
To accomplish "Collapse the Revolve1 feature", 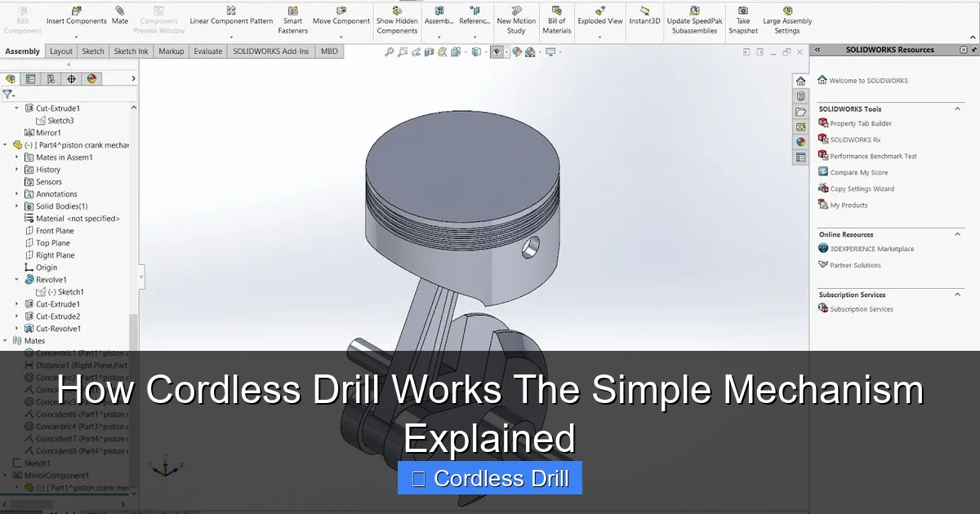I will [x=18, y=279].
